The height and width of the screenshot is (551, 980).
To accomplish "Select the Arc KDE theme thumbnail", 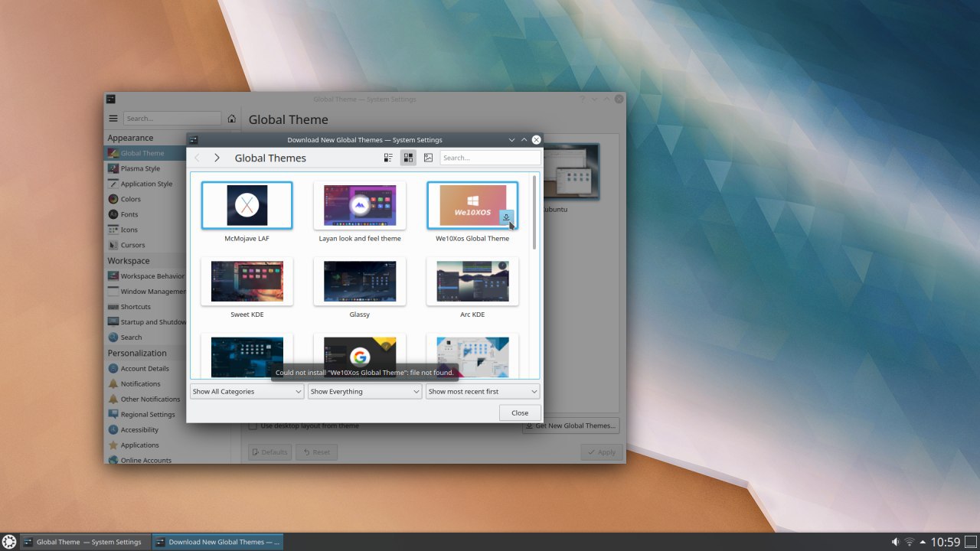I will click(472, 281).
